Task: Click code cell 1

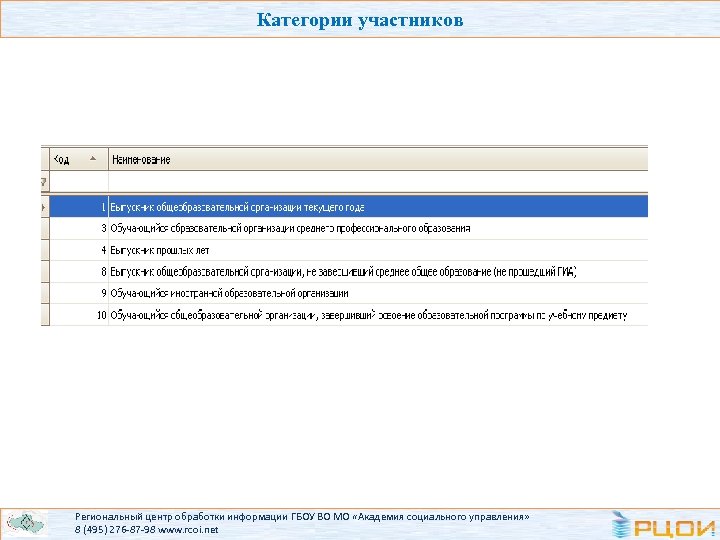Action: click(79, 207)
